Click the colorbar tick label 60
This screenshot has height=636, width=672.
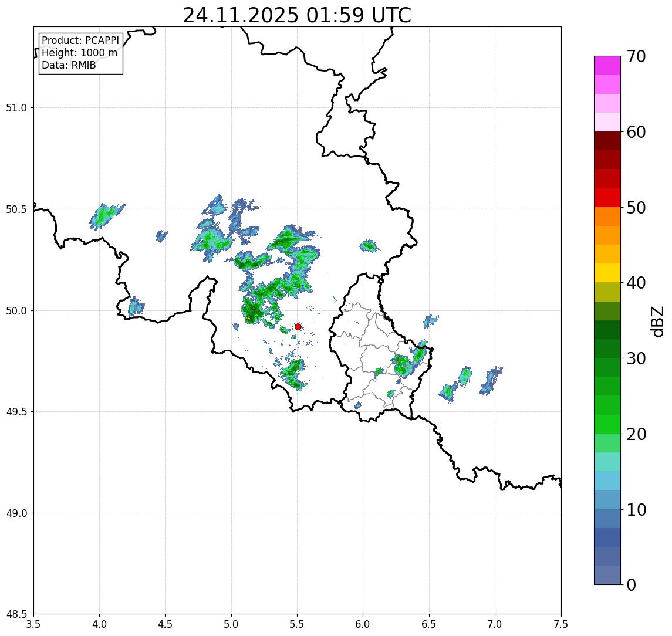point(636,133)
